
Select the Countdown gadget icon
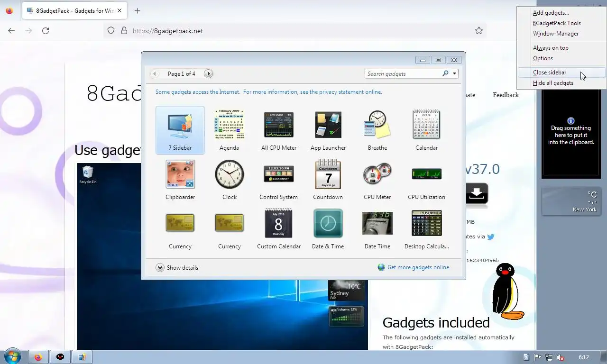point(328,174)
